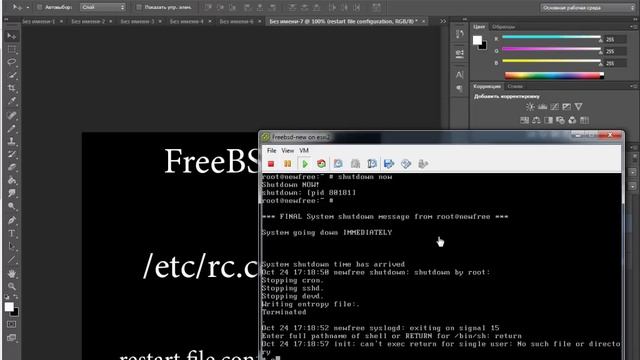The height and width of the screenshot is (360, 640).
Task: Add a Color Lookup adjustment
Action: [x=584, y=120]
